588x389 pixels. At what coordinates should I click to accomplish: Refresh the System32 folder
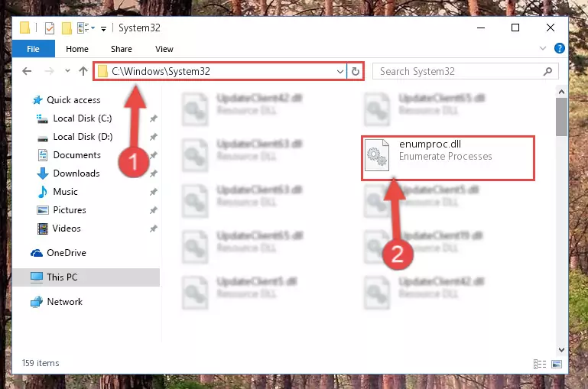(355, 71)
